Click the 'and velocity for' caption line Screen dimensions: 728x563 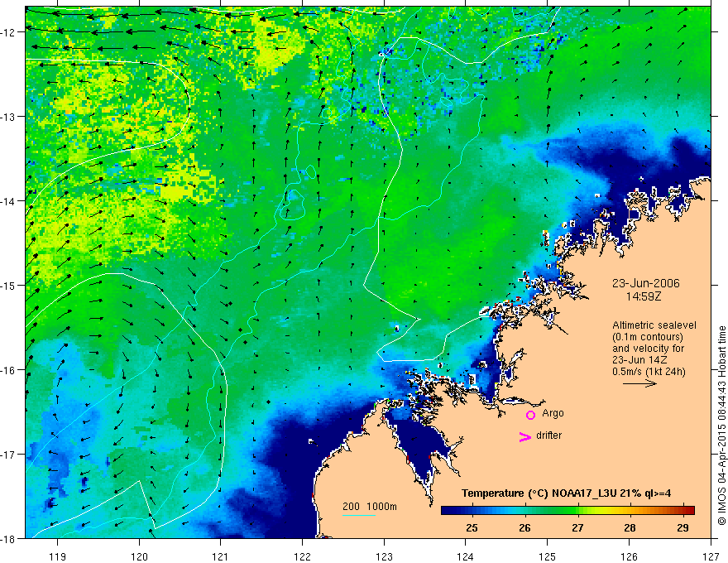click(x=648, y=349)
